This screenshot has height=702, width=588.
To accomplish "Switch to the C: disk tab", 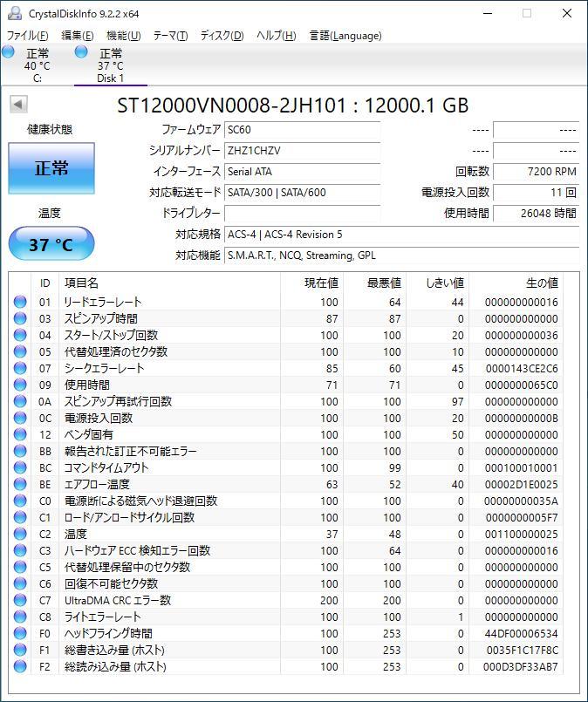I will pos(38,65).
